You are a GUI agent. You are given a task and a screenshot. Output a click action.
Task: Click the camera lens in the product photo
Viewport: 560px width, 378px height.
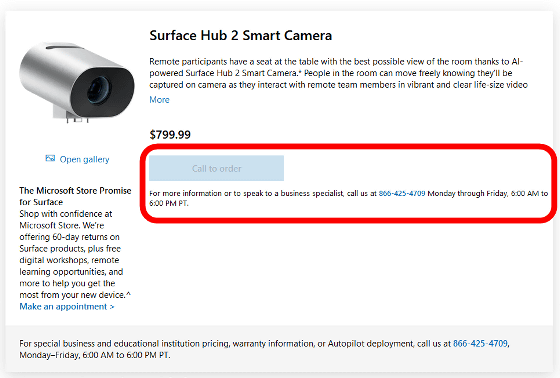[x=98, y=90]
